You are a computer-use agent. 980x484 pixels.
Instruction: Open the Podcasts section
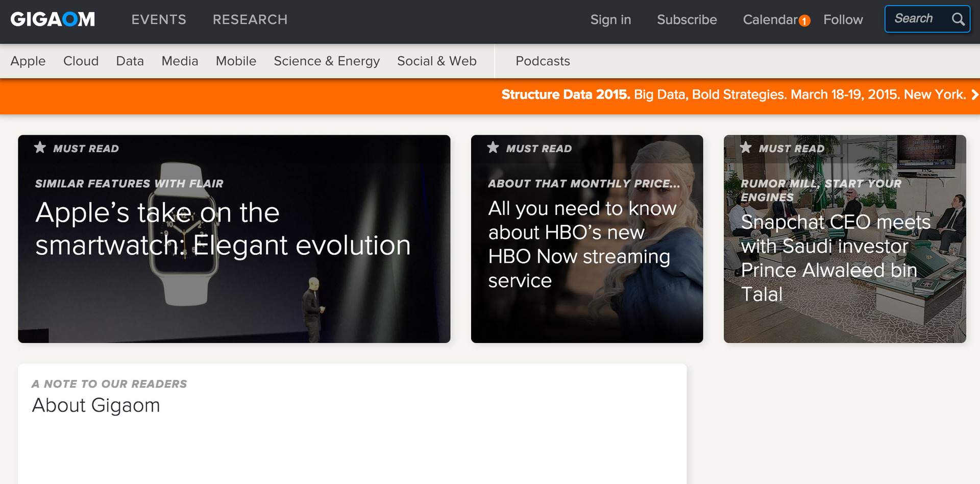click(543, 61)
